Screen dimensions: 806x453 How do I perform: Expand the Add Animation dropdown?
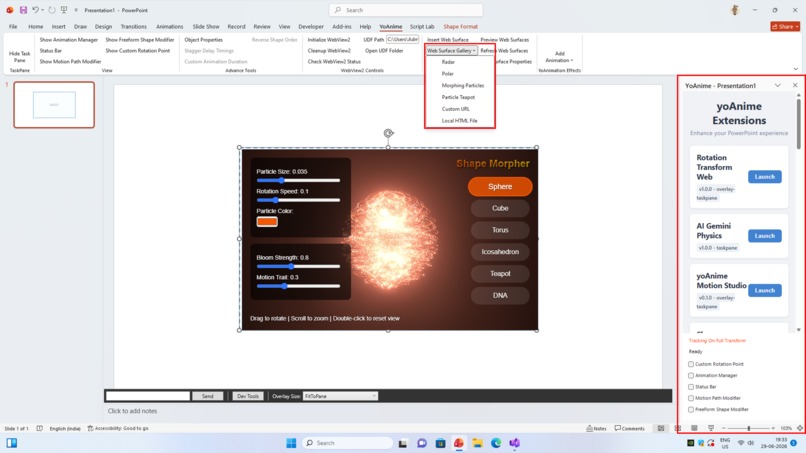[x=559, y=57]
